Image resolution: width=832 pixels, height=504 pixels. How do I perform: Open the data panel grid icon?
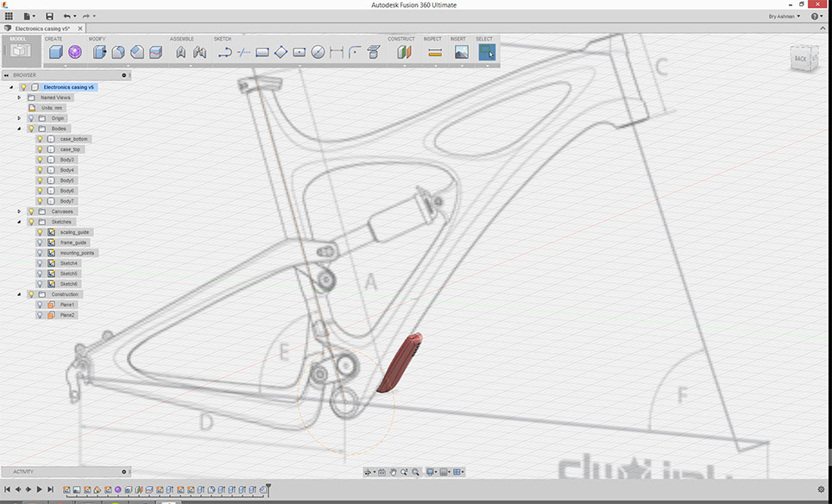coord(9,16)
